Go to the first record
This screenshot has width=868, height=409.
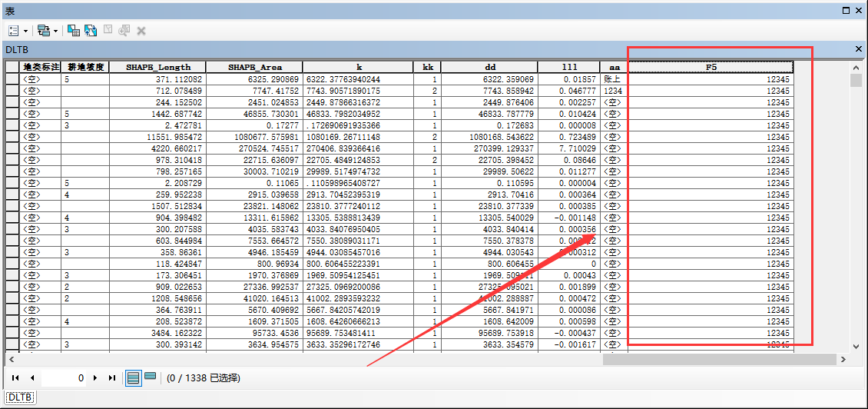(x=15, y=378)
